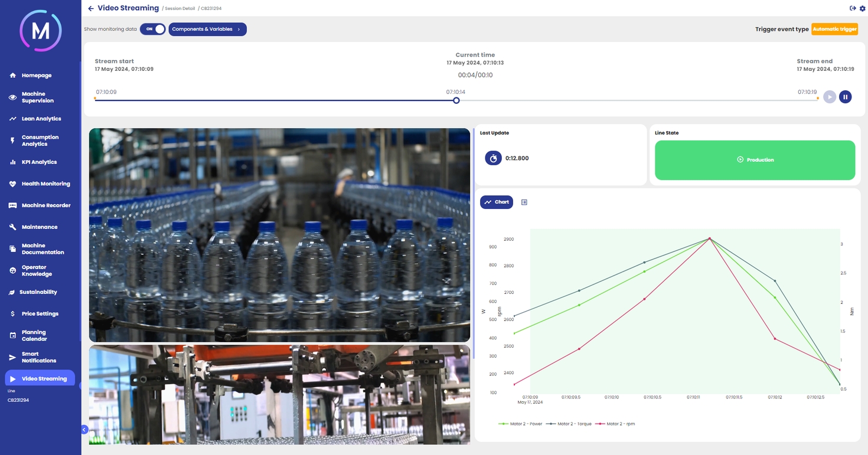868x455 pixels.
Task: Click the Production line state button
Action: pos(755,160)
